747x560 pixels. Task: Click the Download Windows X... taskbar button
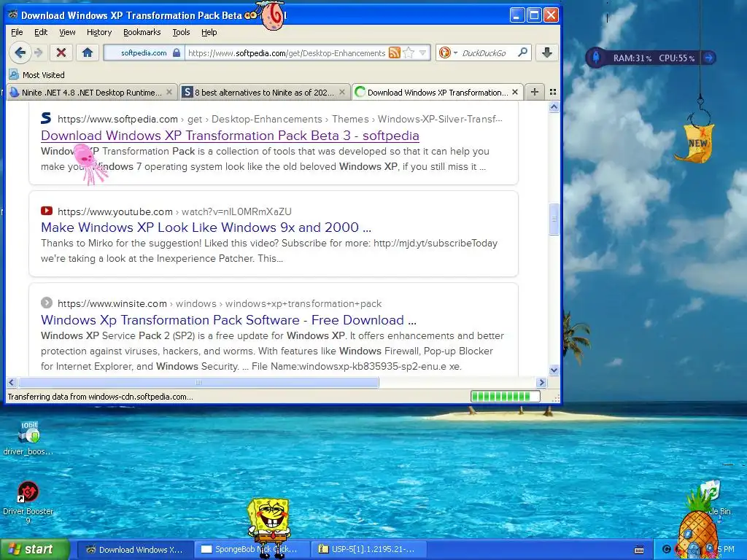tap(136, 550)
